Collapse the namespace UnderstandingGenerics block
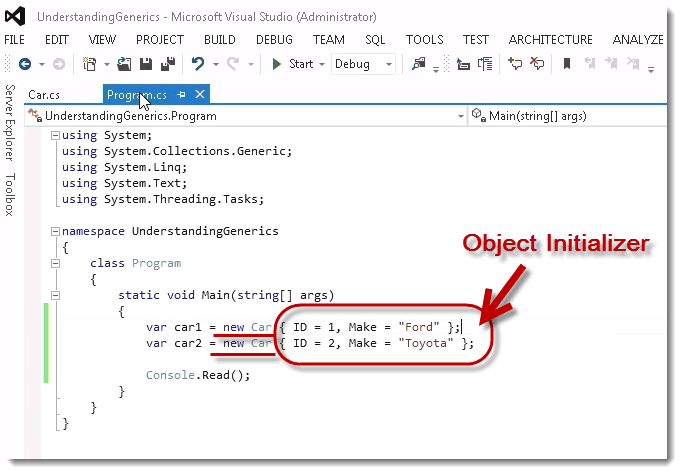The height and width of the screenshot is (474, 682). tap(55, 231)
